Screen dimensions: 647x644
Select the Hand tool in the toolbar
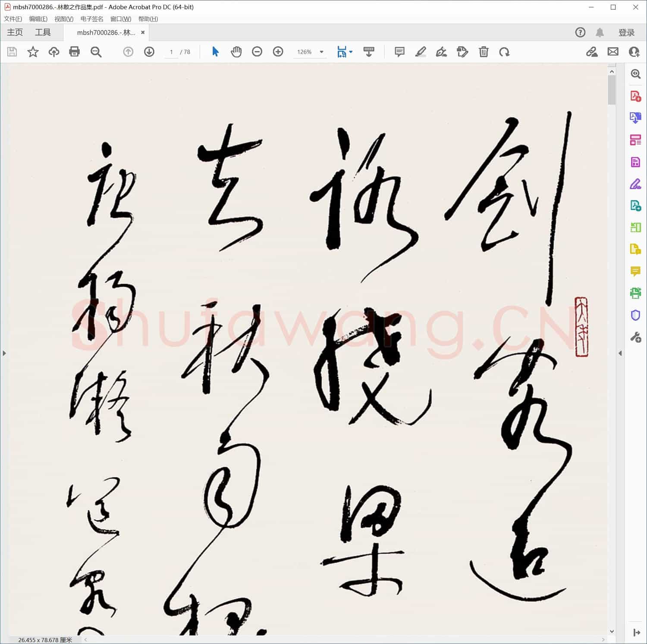point(236,52)
